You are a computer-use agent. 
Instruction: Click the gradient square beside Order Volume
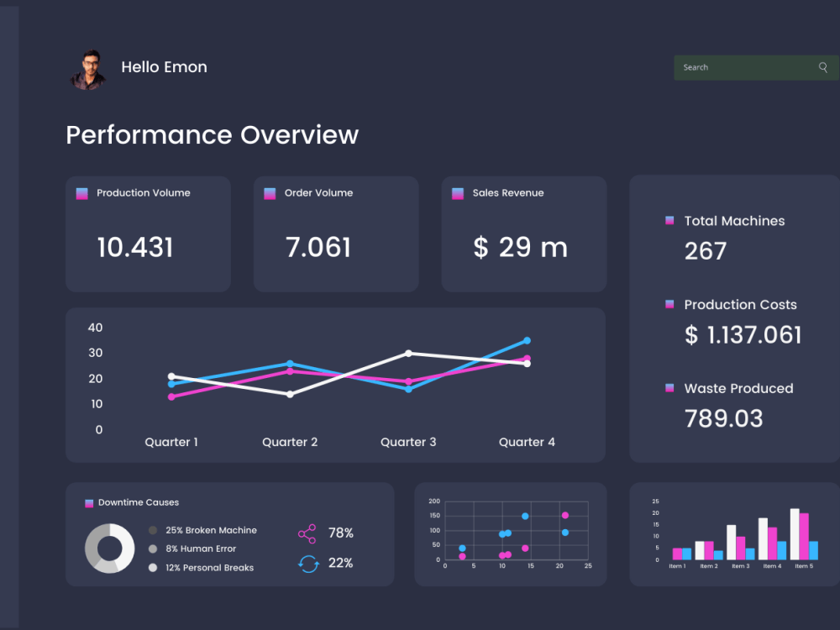coord(270,193)
